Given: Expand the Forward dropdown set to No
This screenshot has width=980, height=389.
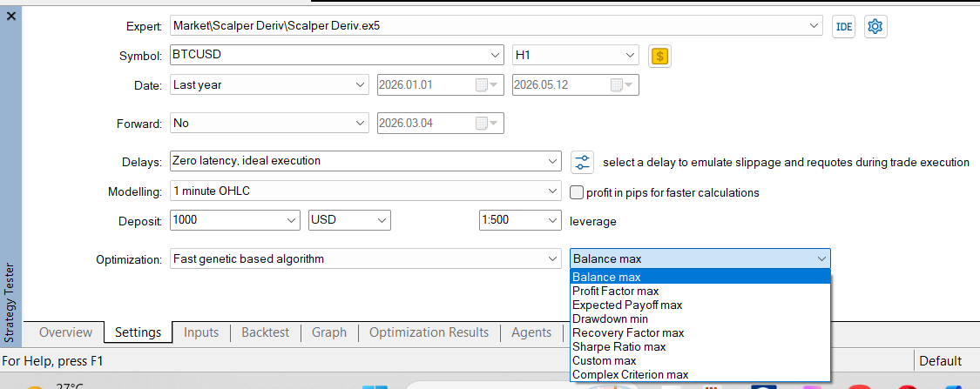Looking at the screenshot, I should 360,123.
